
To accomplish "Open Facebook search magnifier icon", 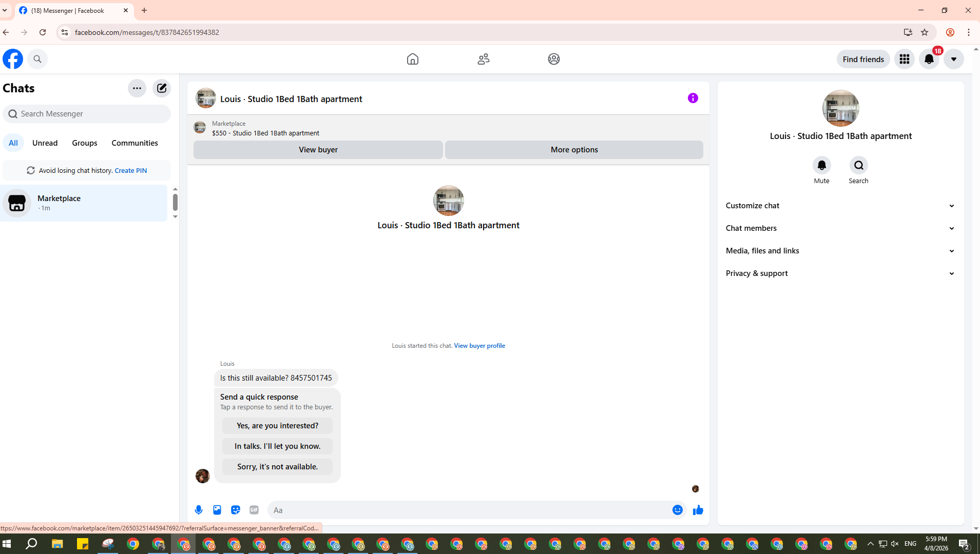I will [x=37, y=59].
